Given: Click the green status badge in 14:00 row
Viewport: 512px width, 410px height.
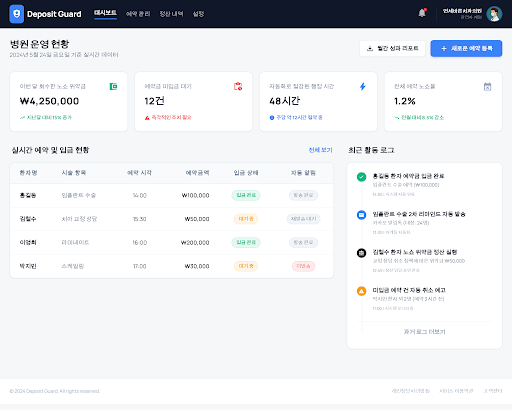Looking at the screenshot, I should pos(246,195).
